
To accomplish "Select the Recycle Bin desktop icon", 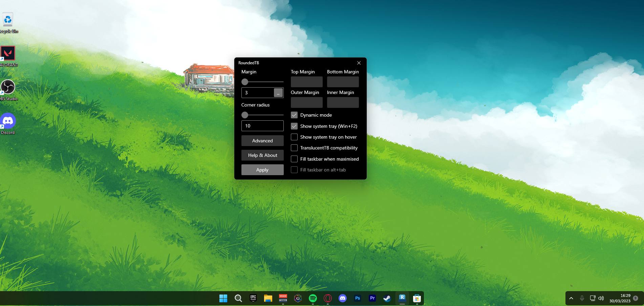I will [x=8, y=23].
